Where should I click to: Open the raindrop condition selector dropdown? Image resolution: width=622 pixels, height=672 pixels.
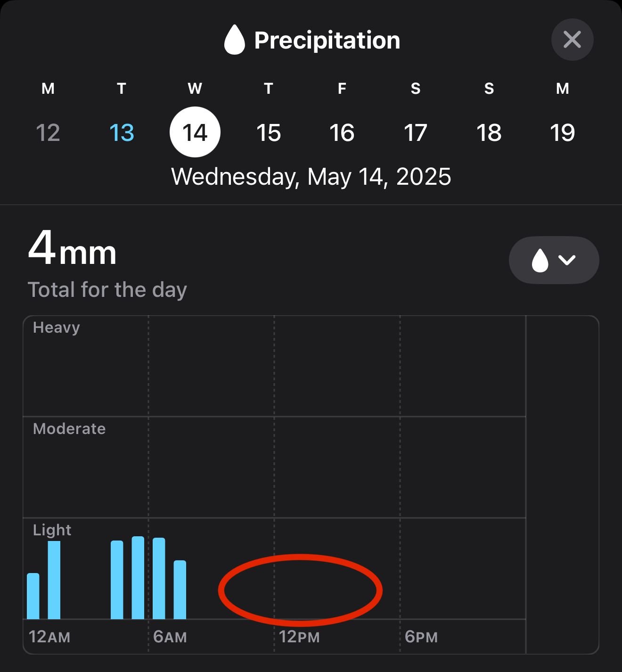(554, 260)
